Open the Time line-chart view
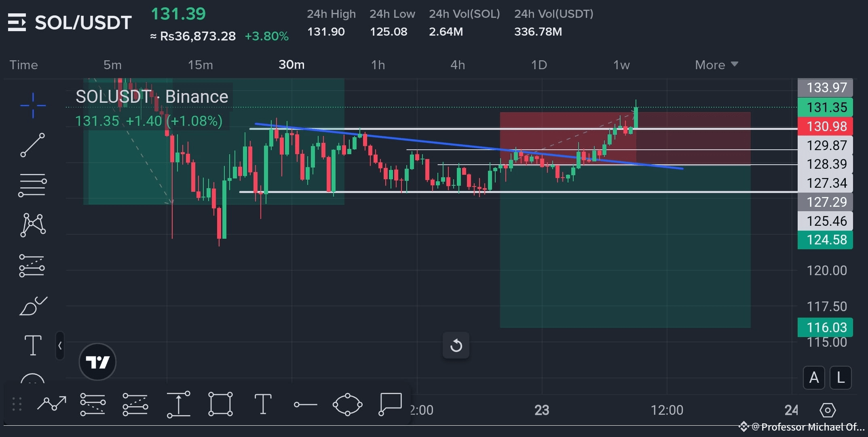 click(23, 65)
